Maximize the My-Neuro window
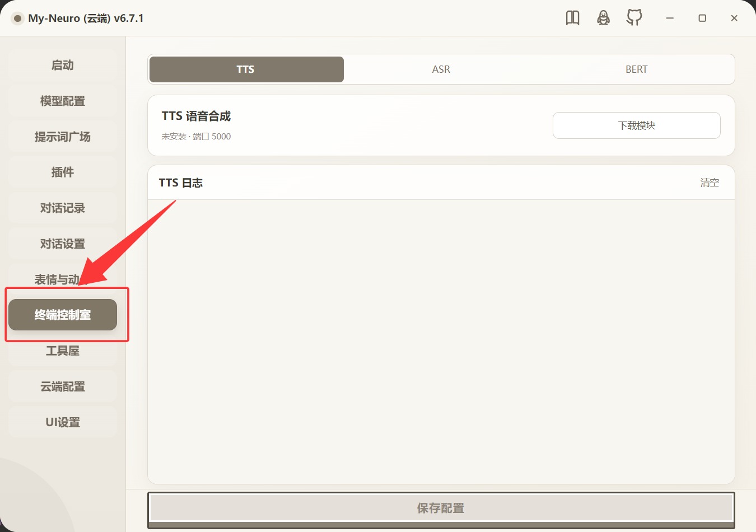Screen dimensions: 756x532 702,18
